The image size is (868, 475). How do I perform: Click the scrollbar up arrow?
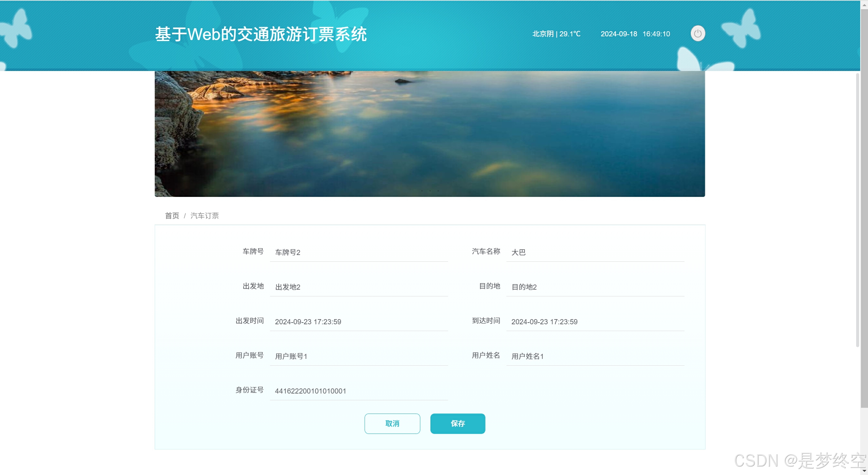[x=864, y=5]
